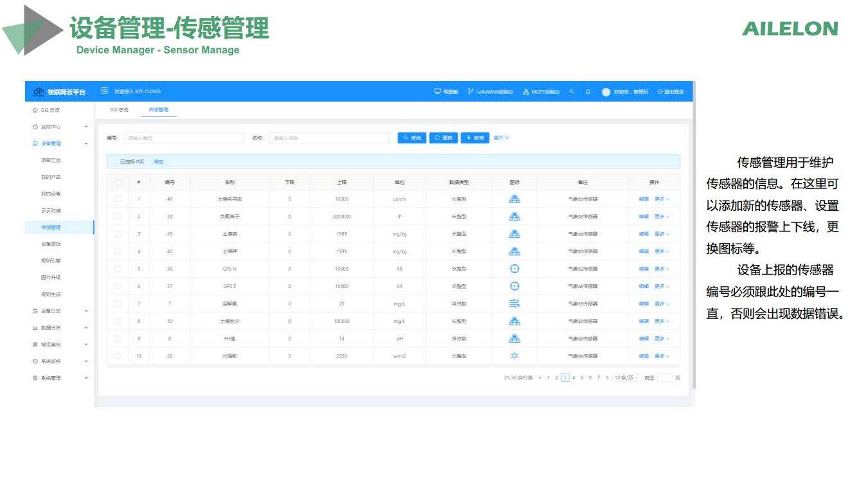The image size is (868, 488).
Task: Click the 名称 input field
Action: [x=329, y=138]
